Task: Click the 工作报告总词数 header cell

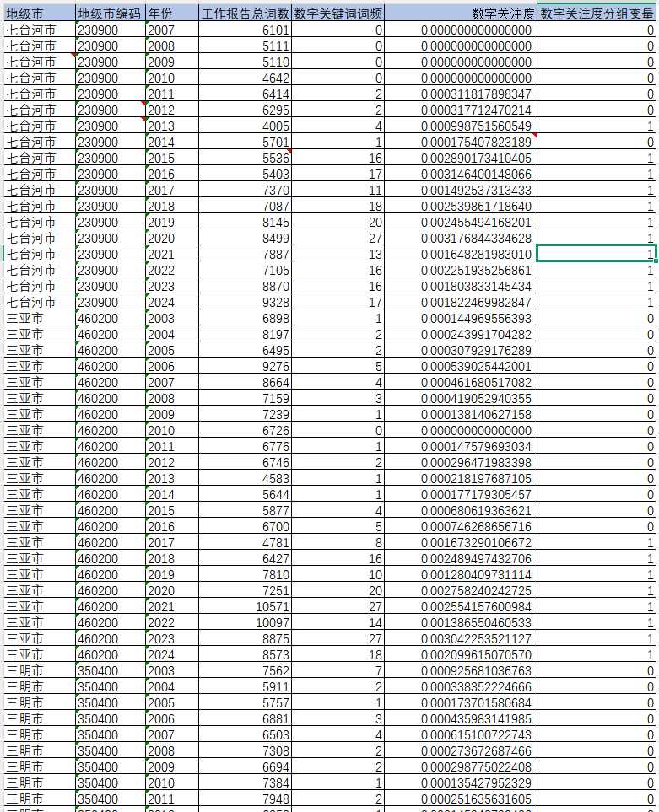Action: (x=246, y=13)
